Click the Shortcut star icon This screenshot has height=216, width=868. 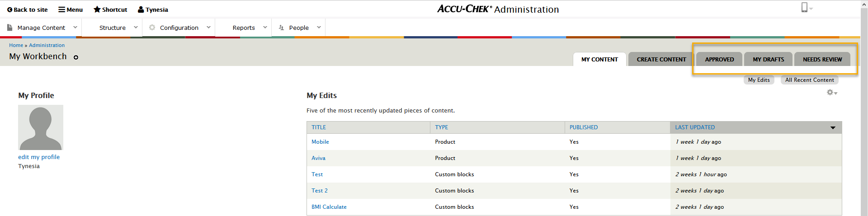pyautogui.click(x=97, y=9)
